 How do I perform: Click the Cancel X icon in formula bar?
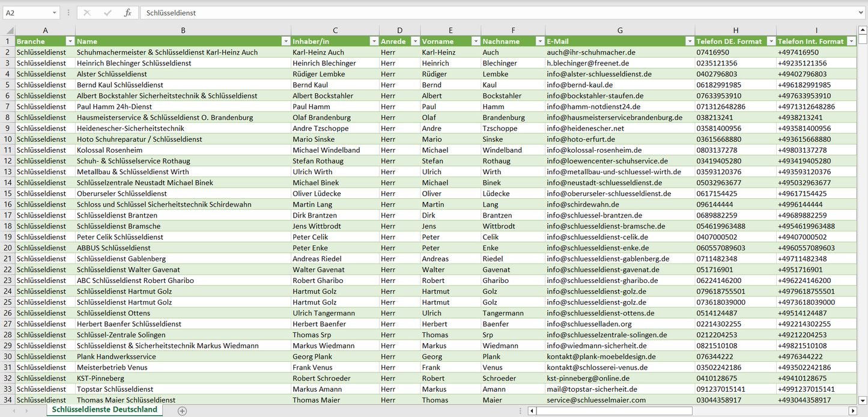(87, 13)
